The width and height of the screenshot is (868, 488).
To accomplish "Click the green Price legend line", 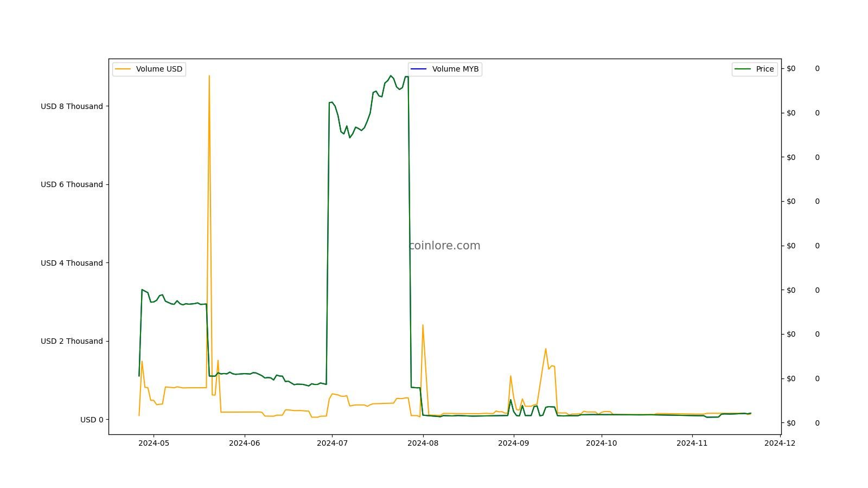I will pyautogui.click(x=743, y=69).
